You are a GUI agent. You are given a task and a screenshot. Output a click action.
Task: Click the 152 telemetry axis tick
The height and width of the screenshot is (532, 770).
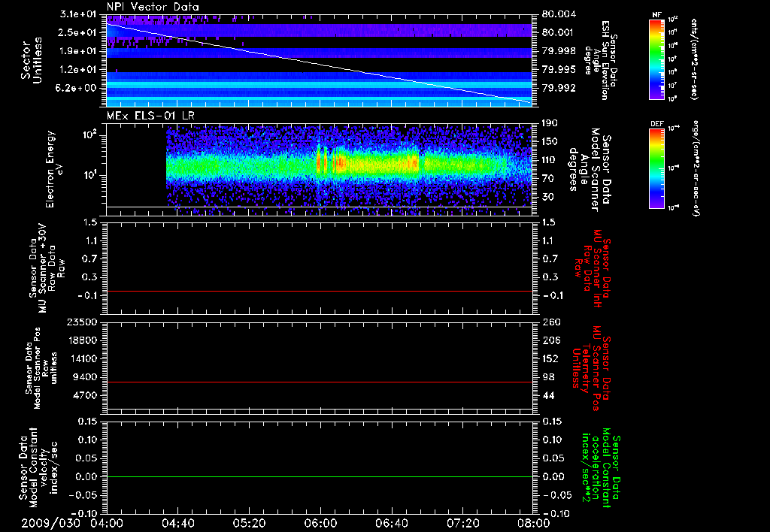pyautogui.click(x=550, y=358)
